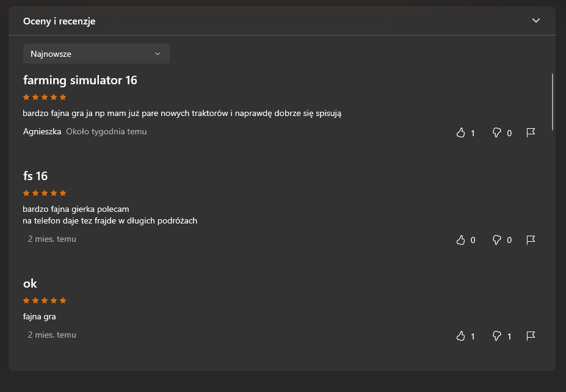
Task: Click the reviews list scrollbar thumb
Action: click(553, 102)
